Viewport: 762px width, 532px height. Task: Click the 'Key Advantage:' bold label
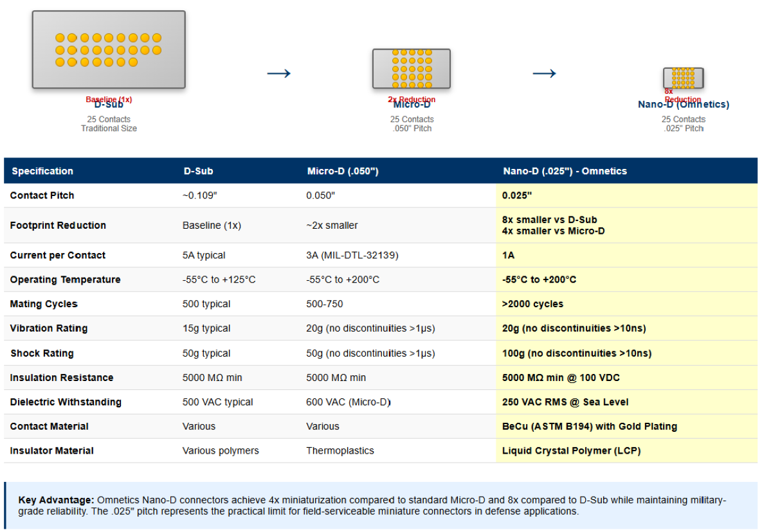pos(56,500)
